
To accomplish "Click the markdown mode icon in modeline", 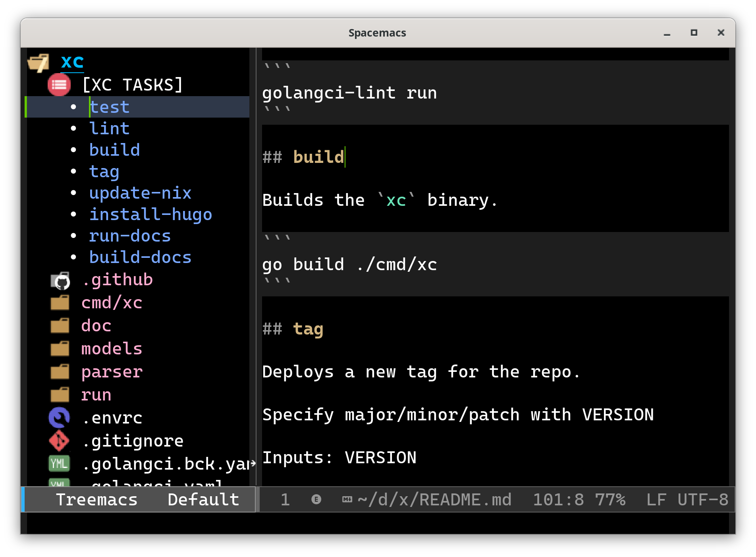I will pos(347,499).
